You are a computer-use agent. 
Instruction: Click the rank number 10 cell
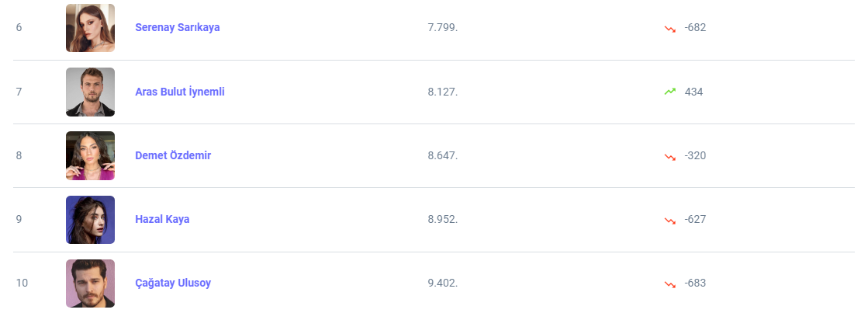click(22, 283)
